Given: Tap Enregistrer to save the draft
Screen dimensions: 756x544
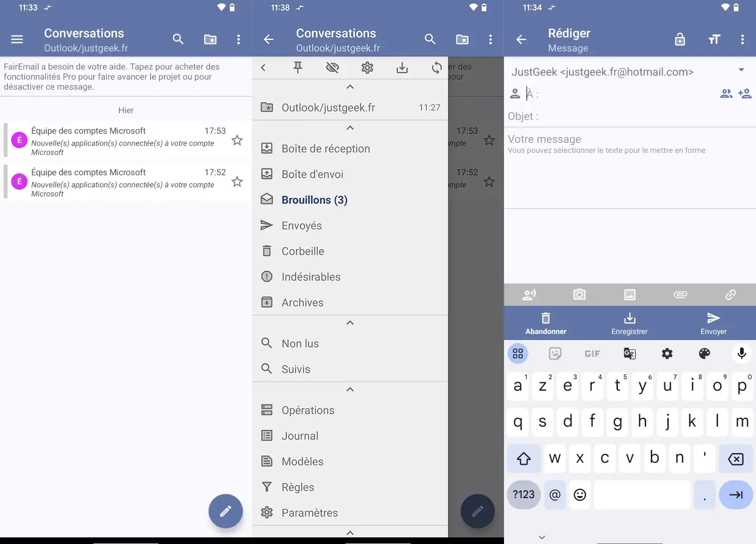Looking at the screenshot, I should pyautogui.click(x=629, y=324).
